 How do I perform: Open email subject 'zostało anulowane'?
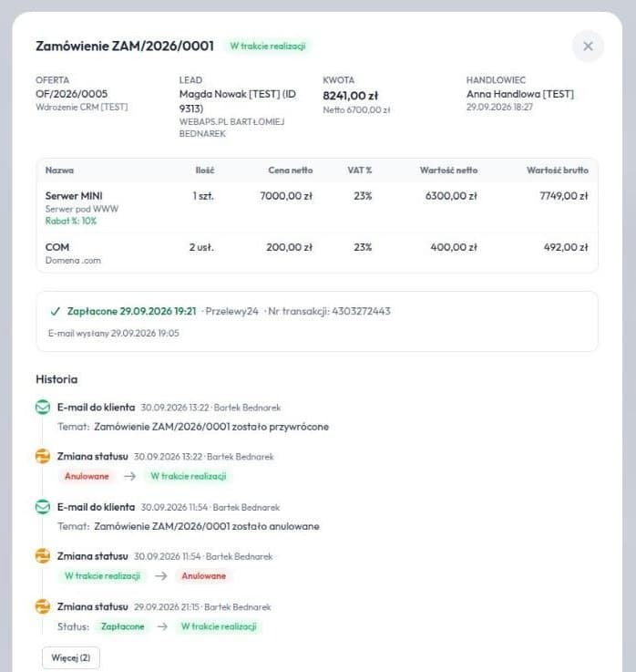(207, 526)
